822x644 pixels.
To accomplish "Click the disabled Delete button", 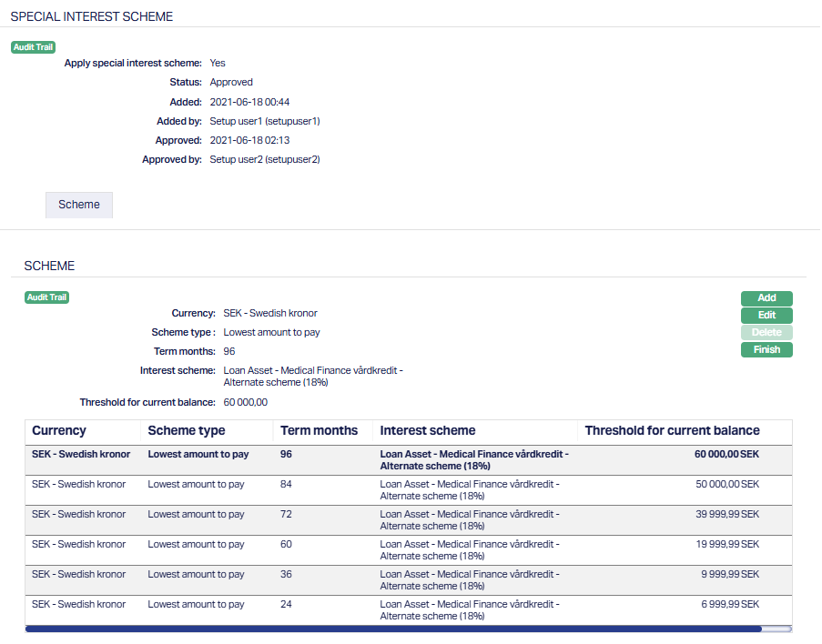I will point(766,333).
